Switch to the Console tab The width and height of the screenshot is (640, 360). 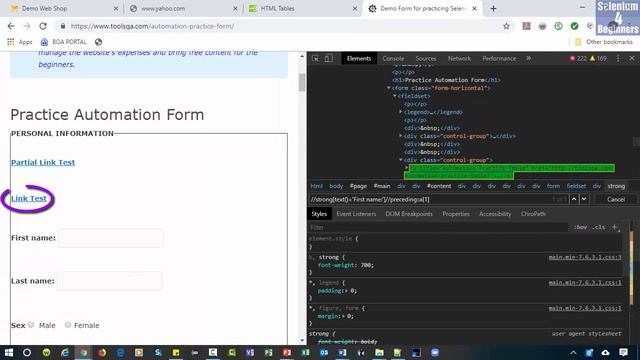point(393,58)
